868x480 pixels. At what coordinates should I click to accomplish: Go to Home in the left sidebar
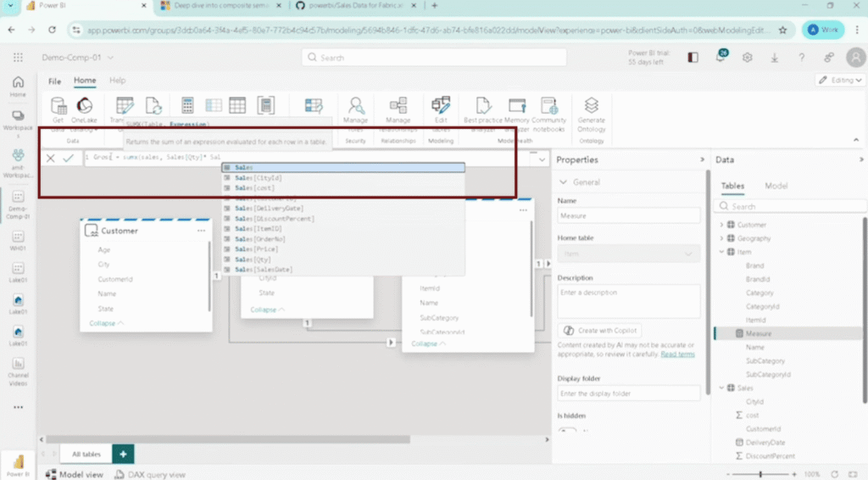[18, 87]
